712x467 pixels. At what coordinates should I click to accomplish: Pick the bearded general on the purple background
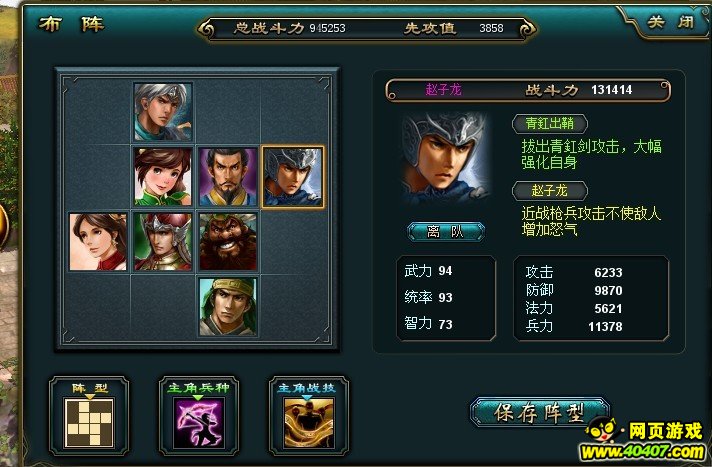click(228, 177)
